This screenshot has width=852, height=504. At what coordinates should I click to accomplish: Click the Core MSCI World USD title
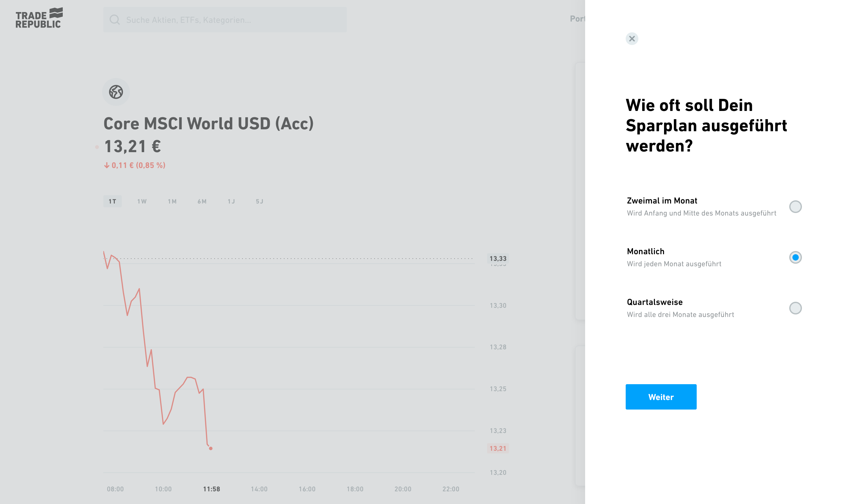tap(209, 124)
